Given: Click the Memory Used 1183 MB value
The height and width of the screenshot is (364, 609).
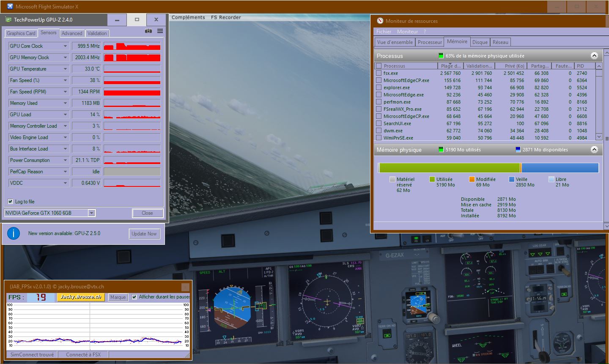Looking at the screenshot, I should tap(87, 103).
